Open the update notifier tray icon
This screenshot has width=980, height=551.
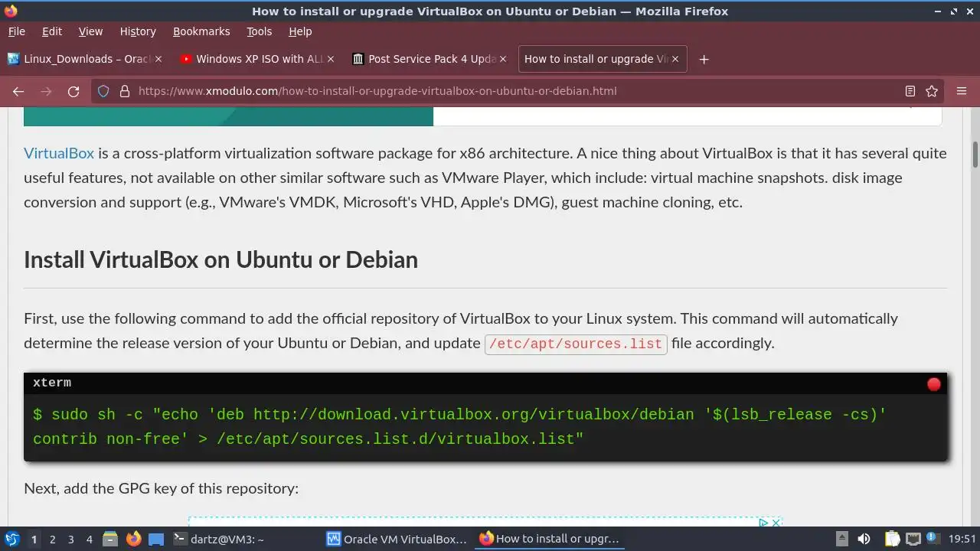(933, 539)
